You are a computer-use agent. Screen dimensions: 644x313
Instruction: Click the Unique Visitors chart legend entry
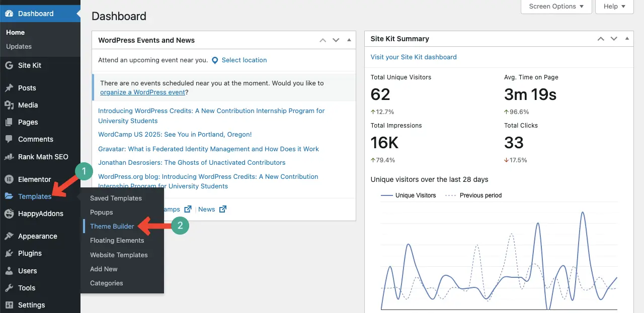tap(409, 195)
